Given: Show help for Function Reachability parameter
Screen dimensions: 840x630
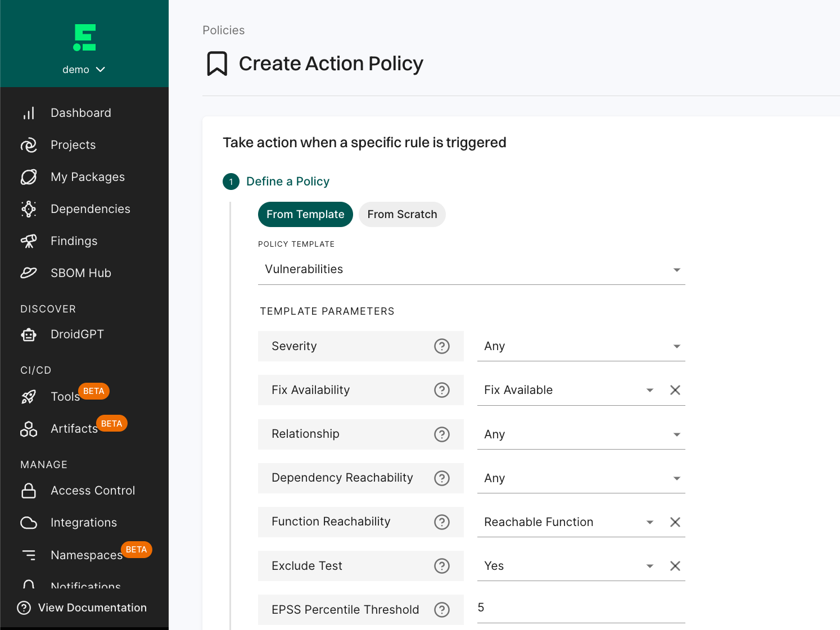Looking at the screenshot, I should point(442,522).
